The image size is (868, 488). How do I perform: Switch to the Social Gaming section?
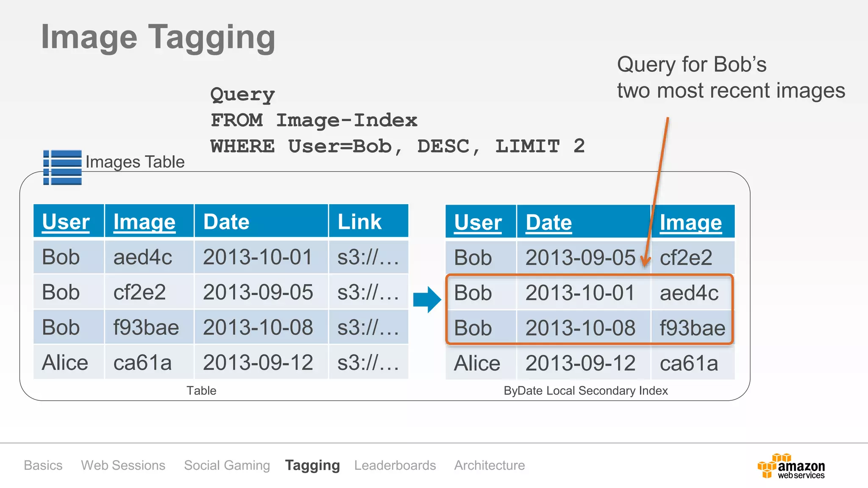[x=227, y=465]
